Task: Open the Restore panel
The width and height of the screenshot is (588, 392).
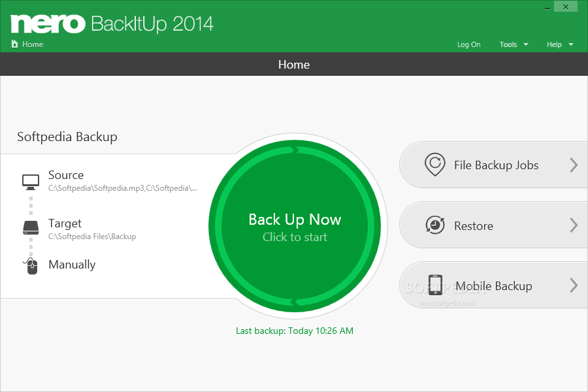Action: (493, 225)
